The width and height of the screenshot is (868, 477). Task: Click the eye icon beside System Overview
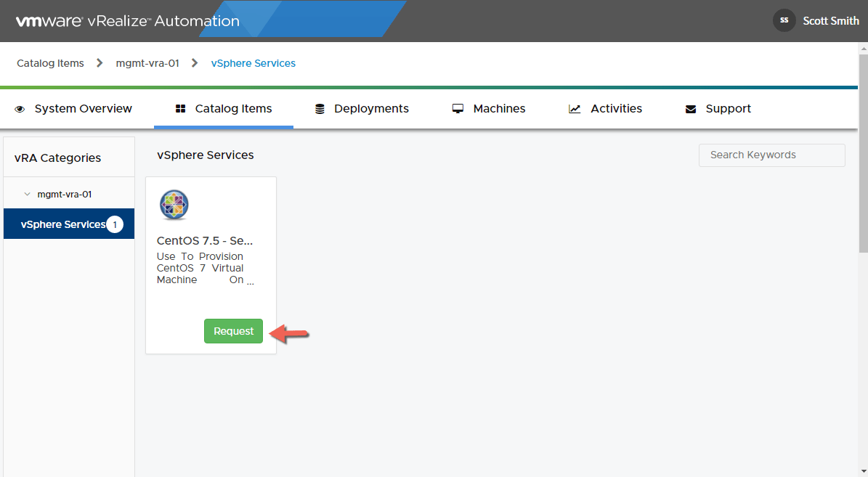point(20,109)
